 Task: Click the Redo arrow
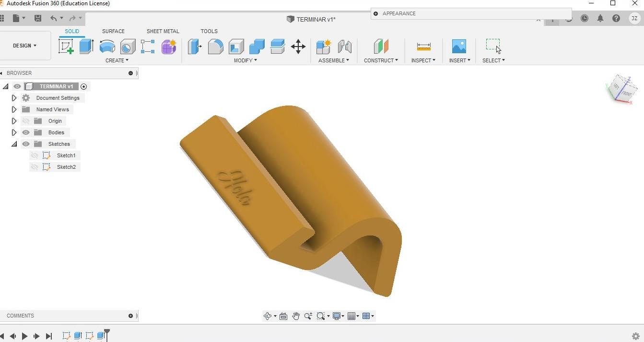click(x=72, y=18)
